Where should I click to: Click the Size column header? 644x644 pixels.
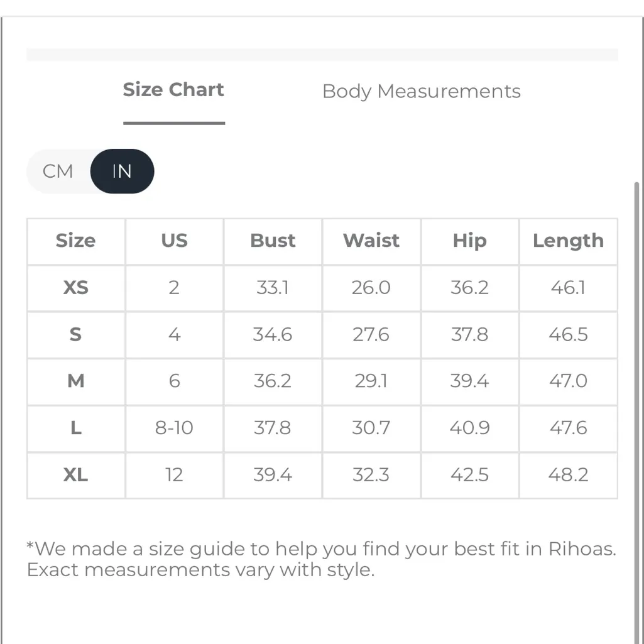point(75,241)
